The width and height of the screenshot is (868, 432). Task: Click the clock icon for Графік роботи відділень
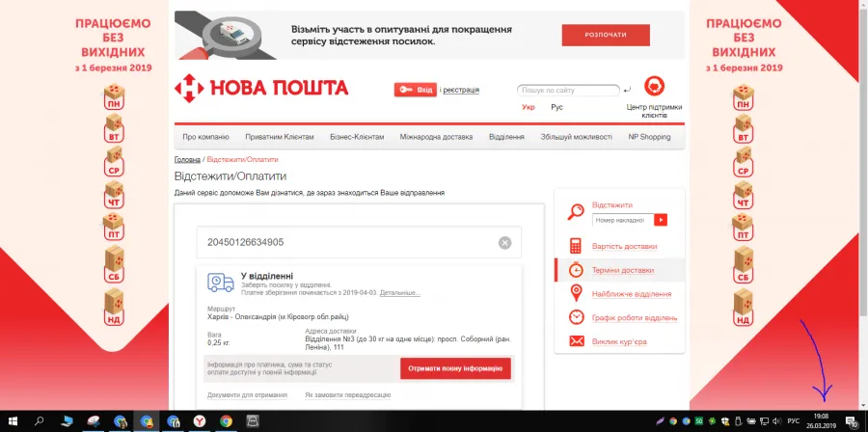[577, 317]
